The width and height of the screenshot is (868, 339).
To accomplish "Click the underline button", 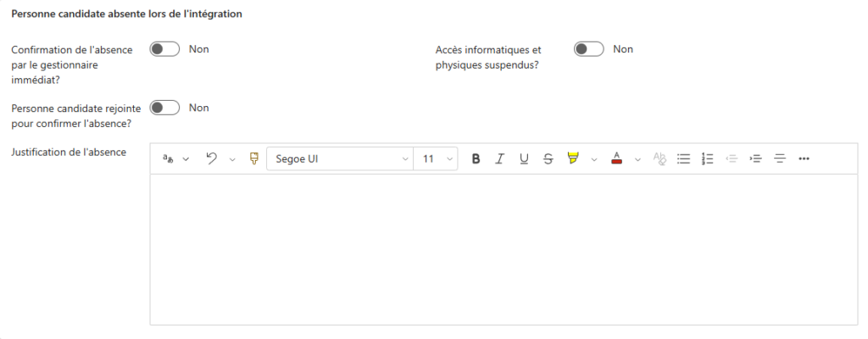I will (524, 158).
